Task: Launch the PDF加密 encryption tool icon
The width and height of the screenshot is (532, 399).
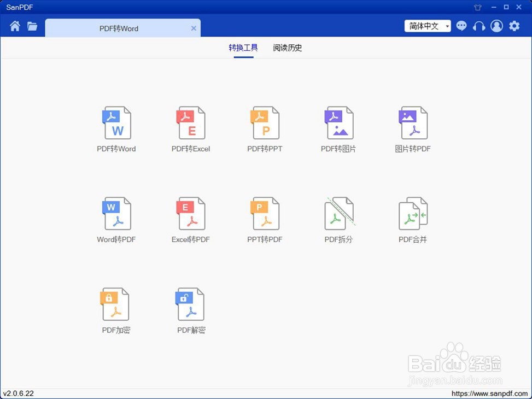Action: pyautogui.click(x=115, y=304)
